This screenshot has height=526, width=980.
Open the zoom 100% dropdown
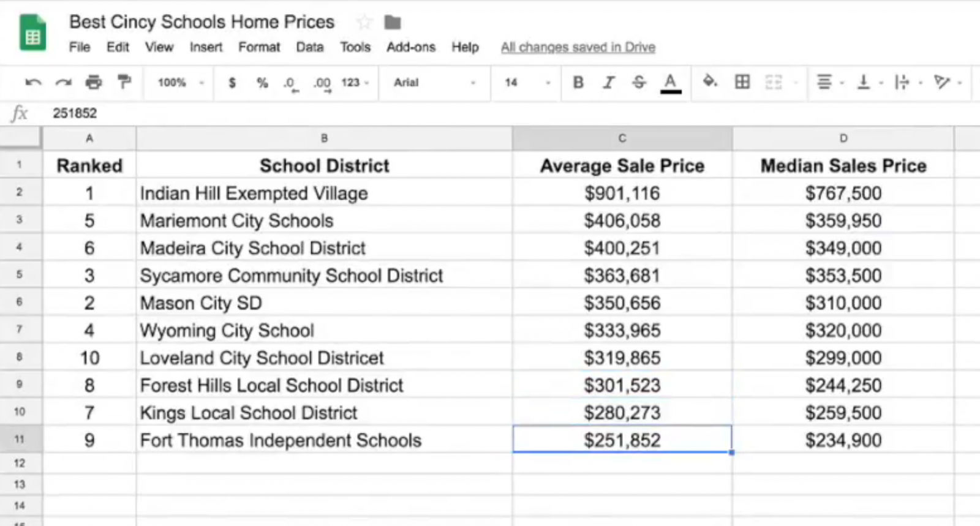click(x=180, y=83)
